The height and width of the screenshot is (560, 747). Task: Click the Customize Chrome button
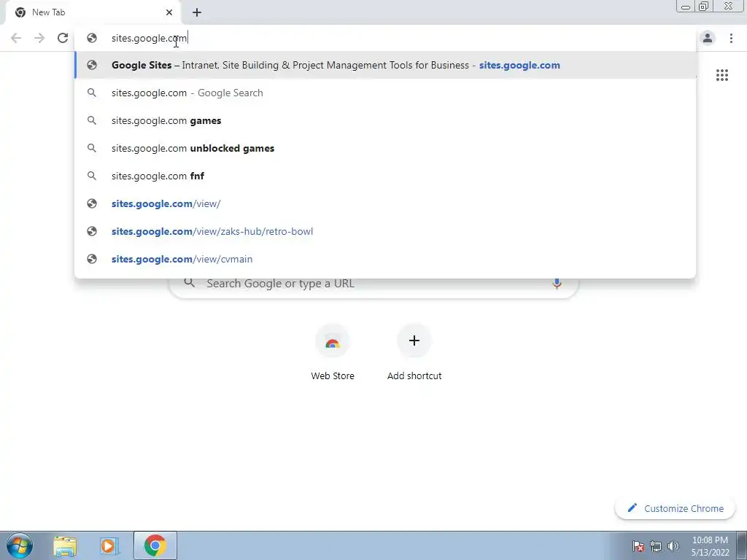[676, 508]
